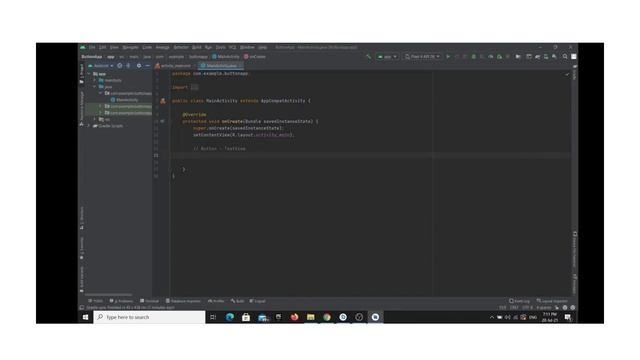Click the override gutter icon beside onCreate
Viewport: 640px width, 360px height.
pyautogui.click(x=163, y=121)
